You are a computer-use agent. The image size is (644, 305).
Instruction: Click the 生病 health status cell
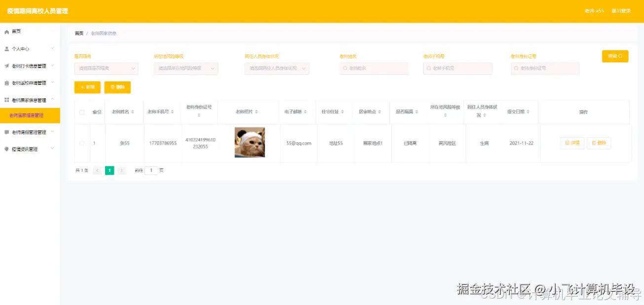[x=484, y=143]
